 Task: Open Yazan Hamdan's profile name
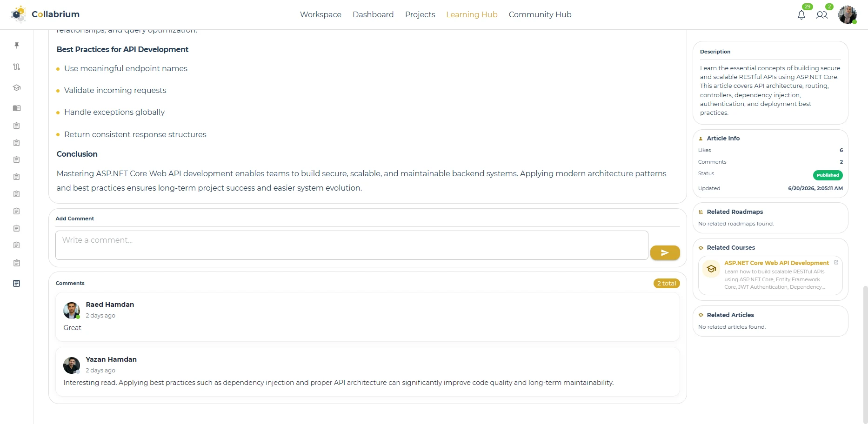(x=111, y=359)
